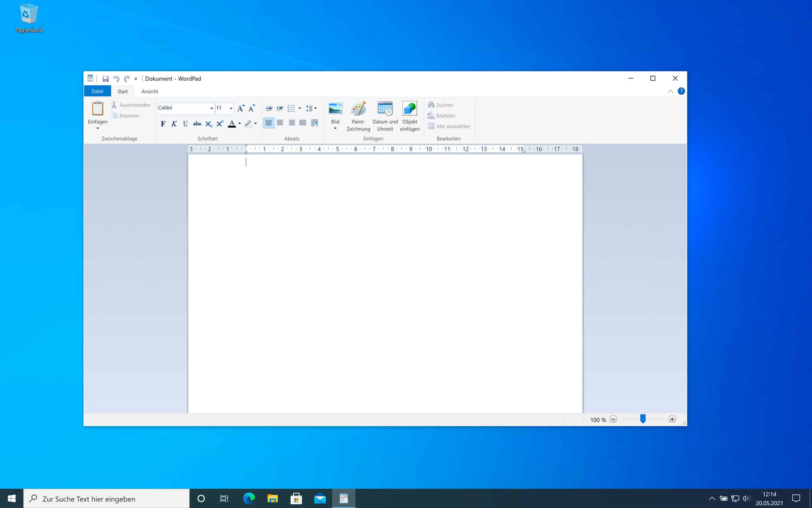Switch to the Ansicht tab
The height and width of the screenshot is (508, 812).
[149, 91]
